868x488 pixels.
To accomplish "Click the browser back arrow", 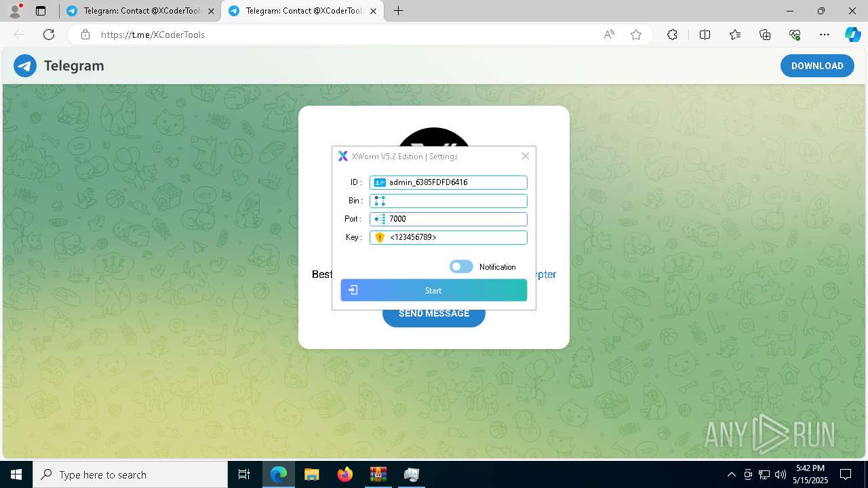I will (x=19, y=35).
